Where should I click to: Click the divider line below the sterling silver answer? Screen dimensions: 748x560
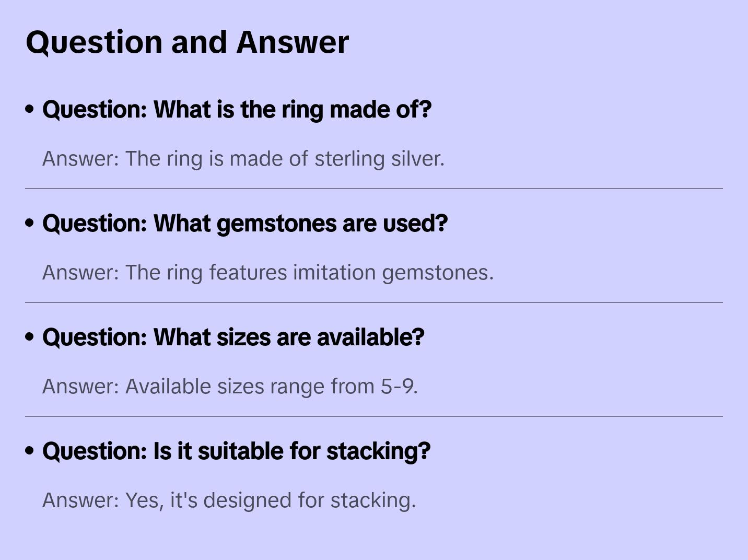pyautogui.click(x=374, y=189)
